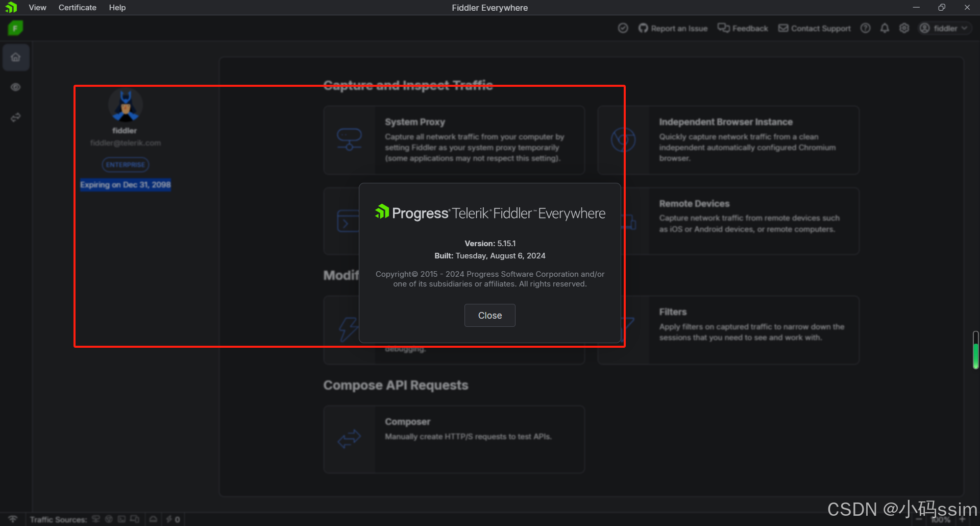980x526 pixels.
Task: Click the System Proxy icon
Action: 349,139
